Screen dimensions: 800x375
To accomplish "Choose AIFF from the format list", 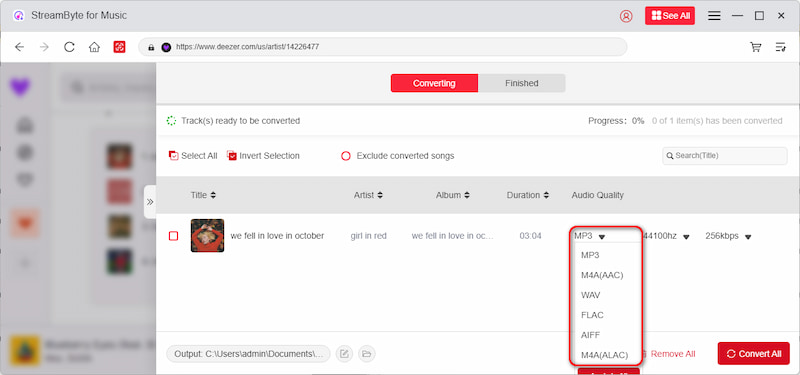I will (591, 335).
